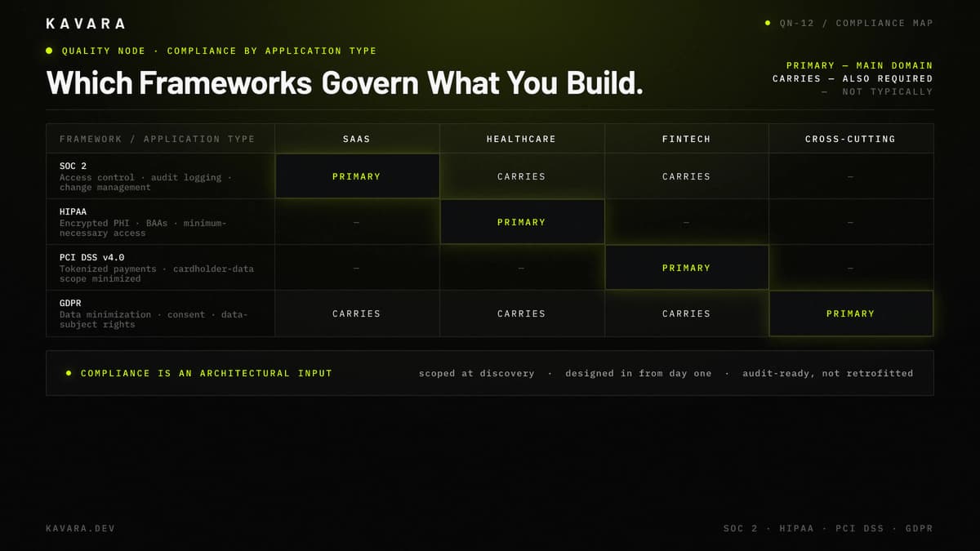Open the KAVARA.DEV footer link
This screenshot has height=551, width=980.
click(81, 529)
